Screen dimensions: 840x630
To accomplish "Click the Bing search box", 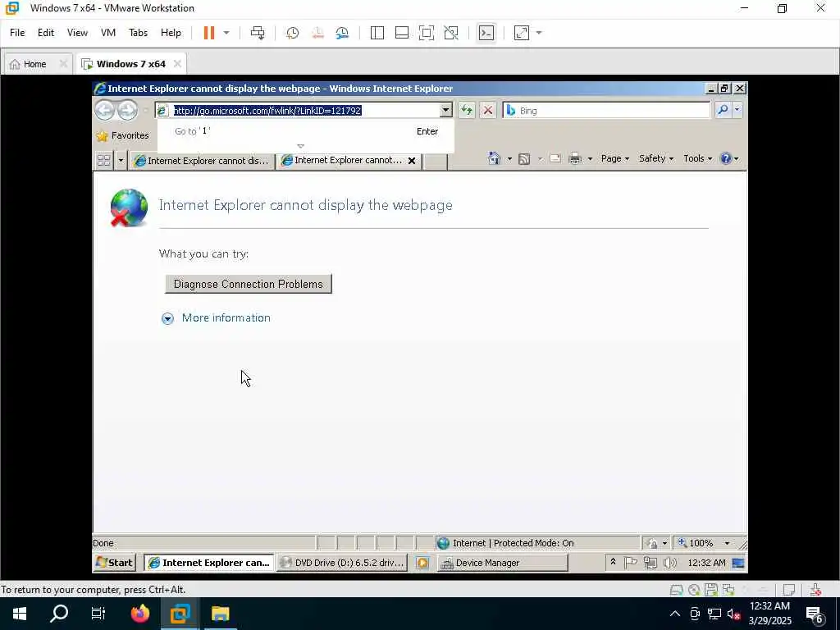I will coord(606,111).
